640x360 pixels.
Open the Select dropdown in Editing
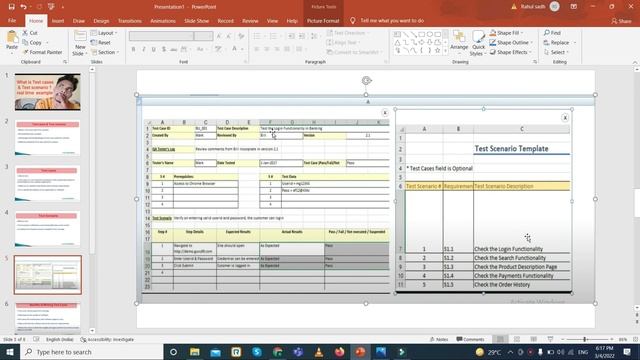point(556,52)
